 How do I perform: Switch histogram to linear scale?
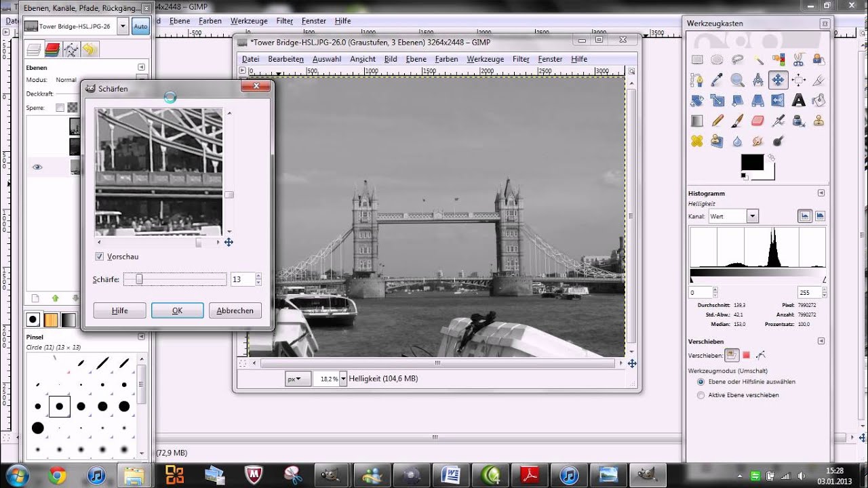tap(805, 216)
